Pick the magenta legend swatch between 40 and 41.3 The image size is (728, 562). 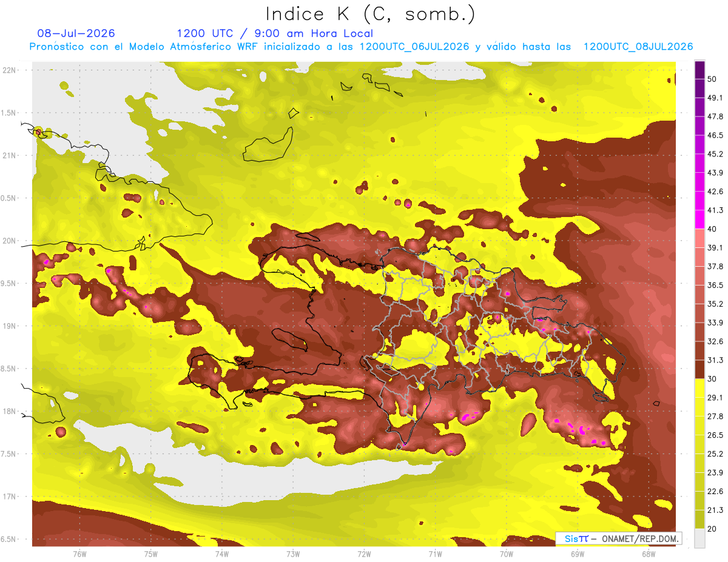coord(699,219)
